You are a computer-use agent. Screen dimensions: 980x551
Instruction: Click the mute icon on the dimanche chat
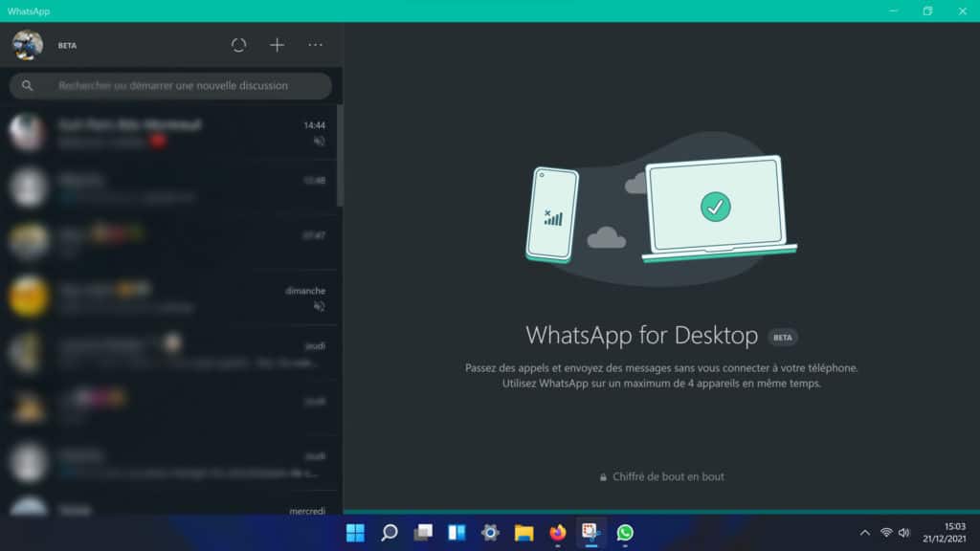coord(320,306)
